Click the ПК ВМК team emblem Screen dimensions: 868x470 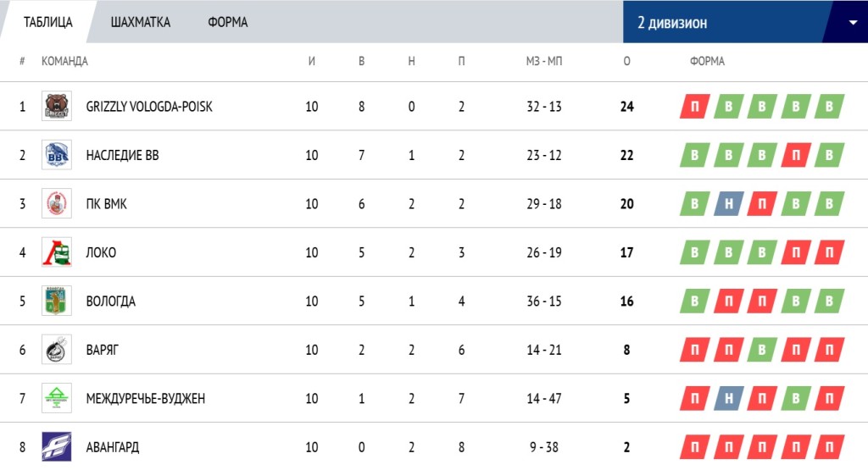tap(57, 203)
